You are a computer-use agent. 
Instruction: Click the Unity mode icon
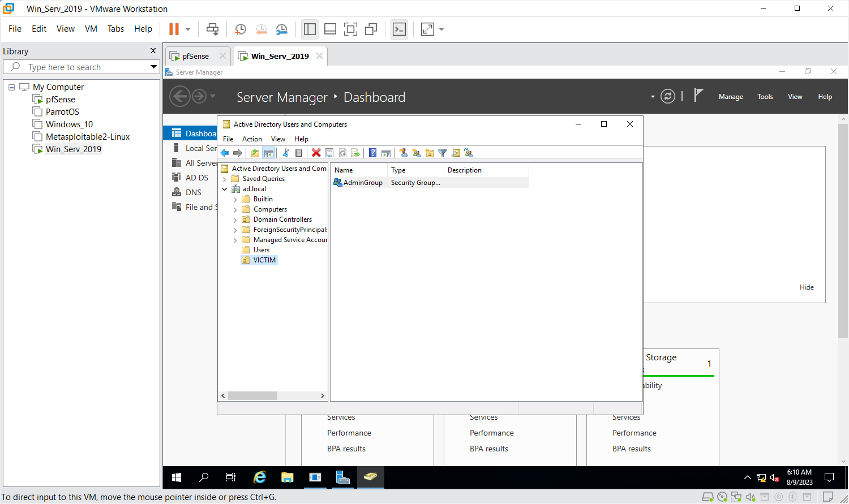[371, 29]
